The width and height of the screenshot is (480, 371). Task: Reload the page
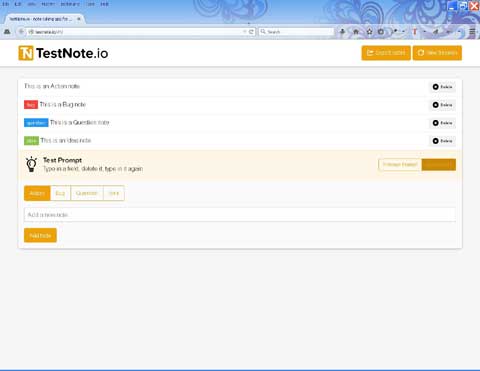pyautogui.click(x=251, y=32)
